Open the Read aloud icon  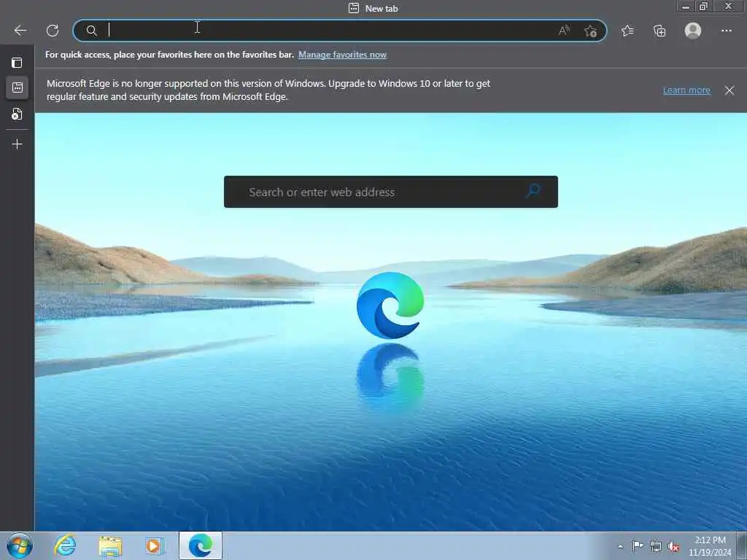click(564, 31)
